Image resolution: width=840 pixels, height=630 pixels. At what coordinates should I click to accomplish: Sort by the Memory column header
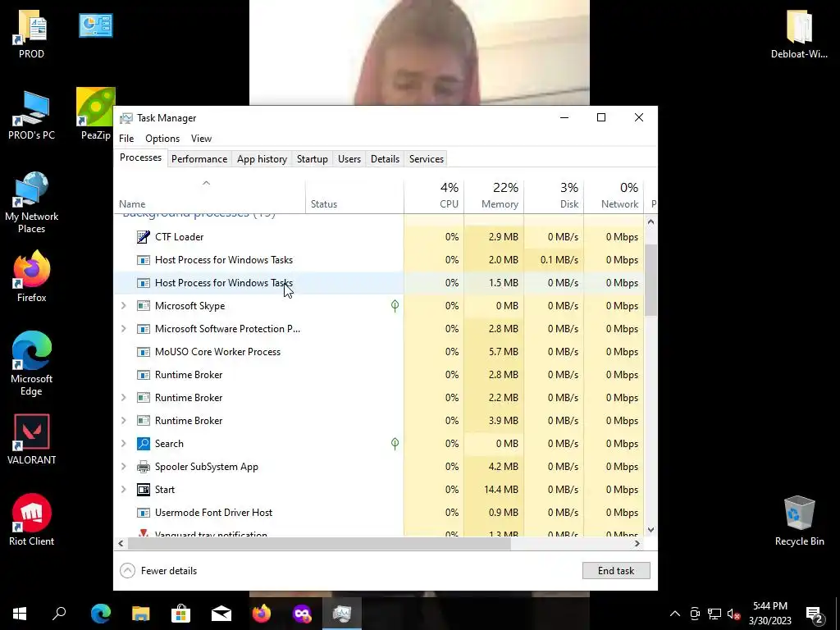494,196
